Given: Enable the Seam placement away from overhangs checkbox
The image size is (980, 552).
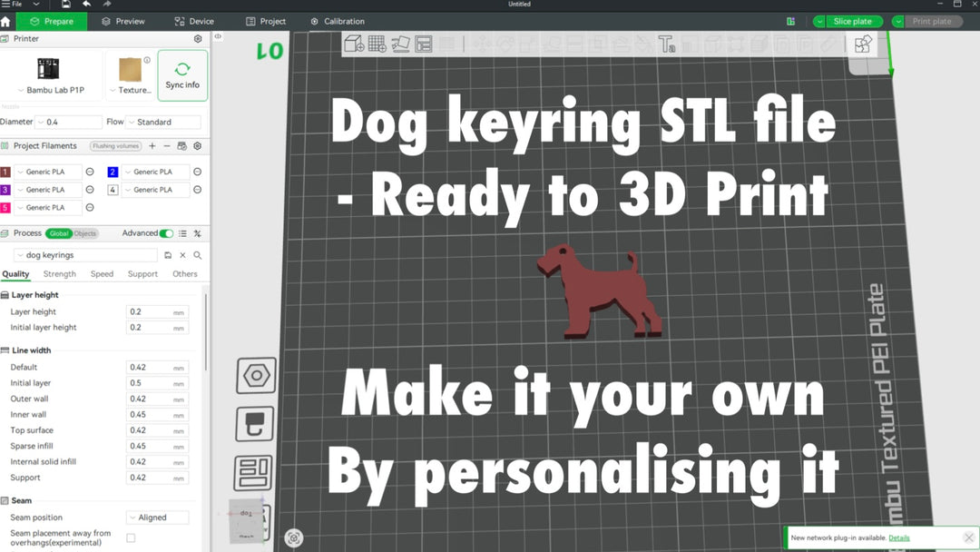Looking at the screenshot, I should coord(130,537).
